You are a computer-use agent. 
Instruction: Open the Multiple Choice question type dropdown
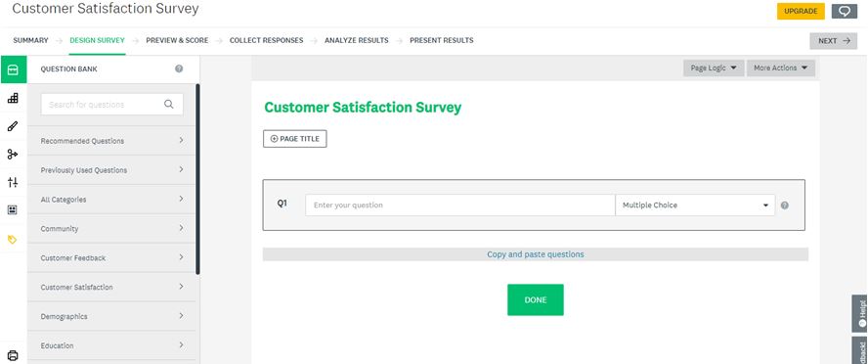(695, 205)
